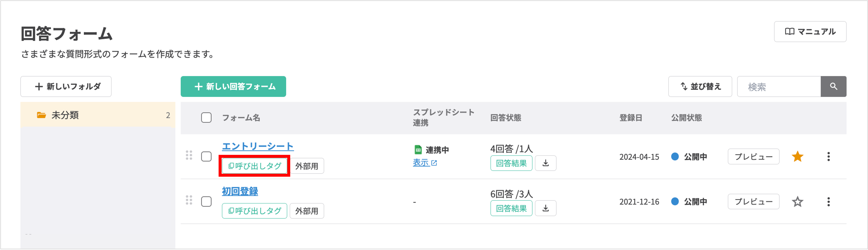Screen dimensions: 868x250
Task: Open the 並び替え sort options
Action: click(700, 87)
